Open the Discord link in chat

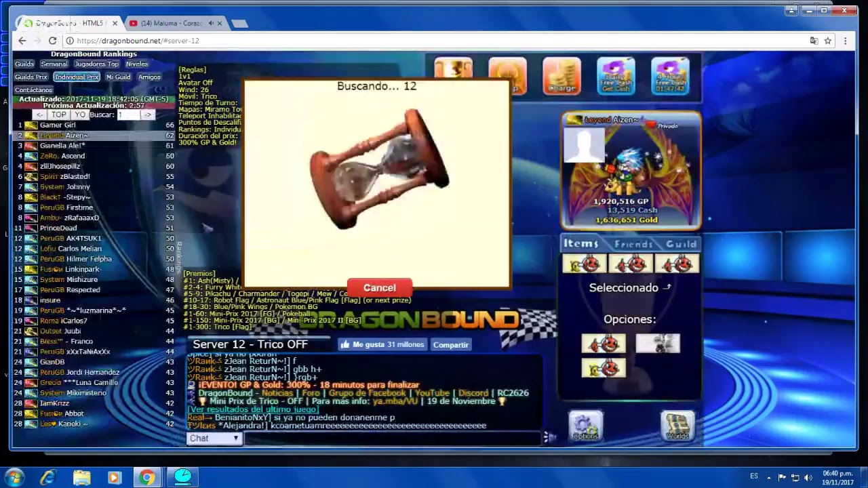473,393
